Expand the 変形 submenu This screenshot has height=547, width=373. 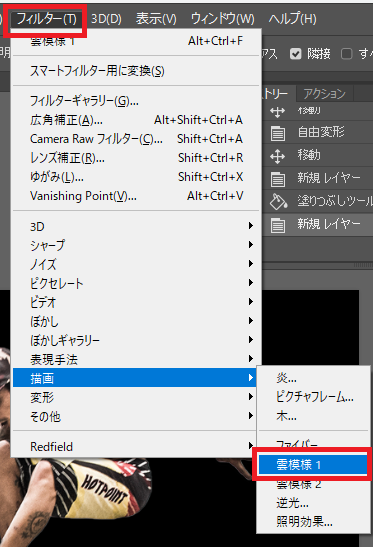[x=135, y=397]
